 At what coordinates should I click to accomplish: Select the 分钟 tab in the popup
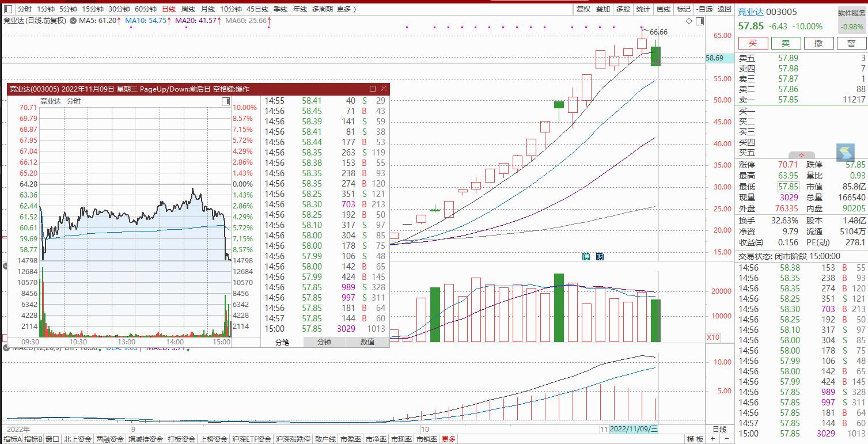[324, 342]
